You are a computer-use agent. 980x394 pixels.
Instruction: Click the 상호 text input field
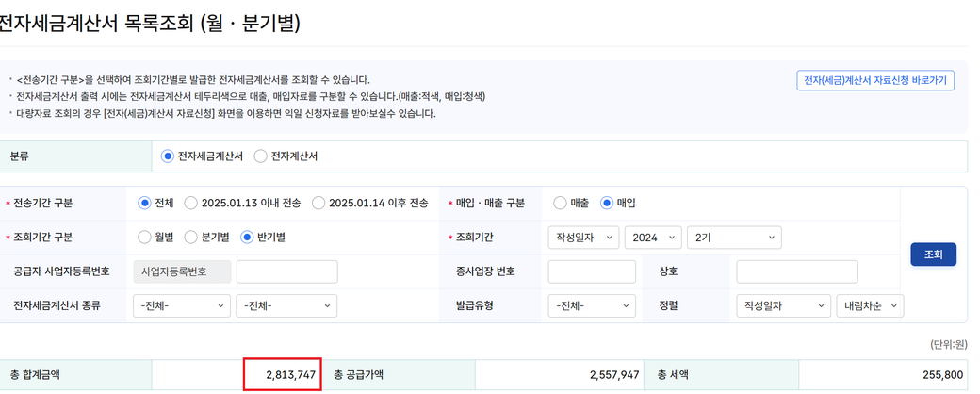pos(796,271)
